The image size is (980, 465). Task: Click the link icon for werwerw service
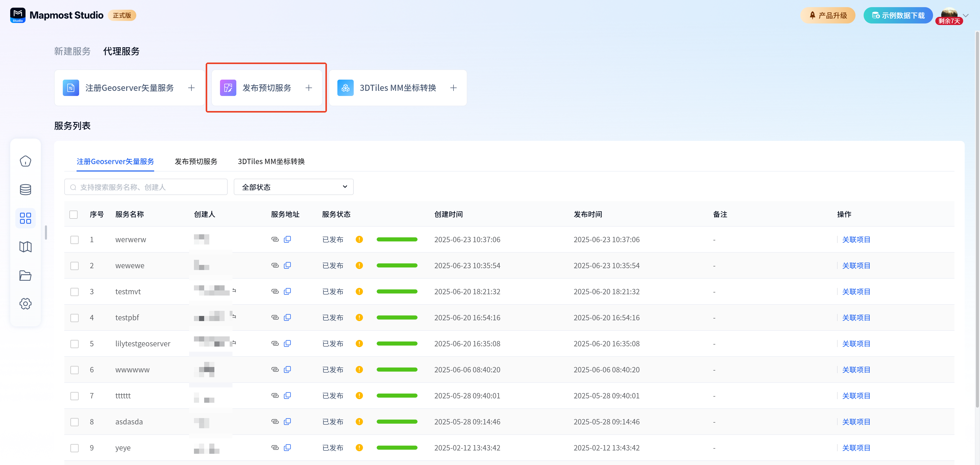click(x=275, y=239)
